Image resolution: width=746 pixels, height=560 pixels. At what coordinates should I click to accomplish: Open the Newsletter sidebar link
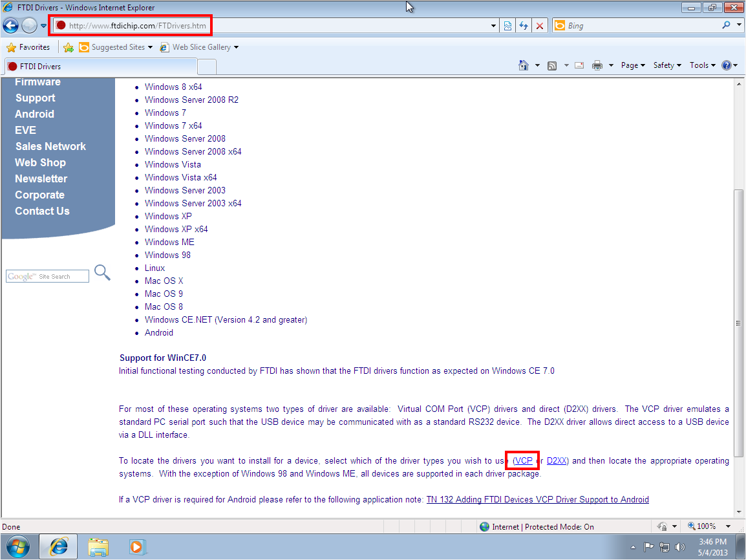click(41, 179)
